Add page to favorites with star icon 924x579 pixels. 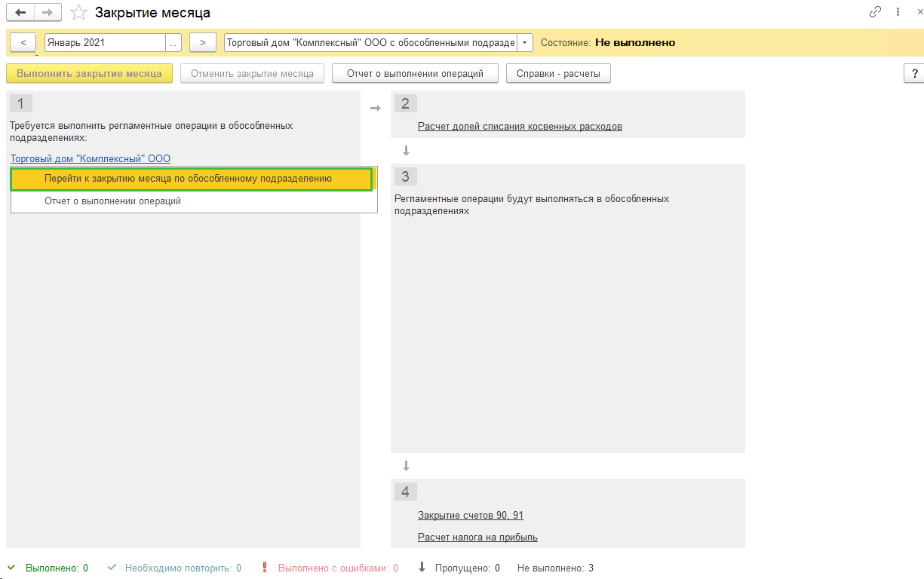point(78,13)
